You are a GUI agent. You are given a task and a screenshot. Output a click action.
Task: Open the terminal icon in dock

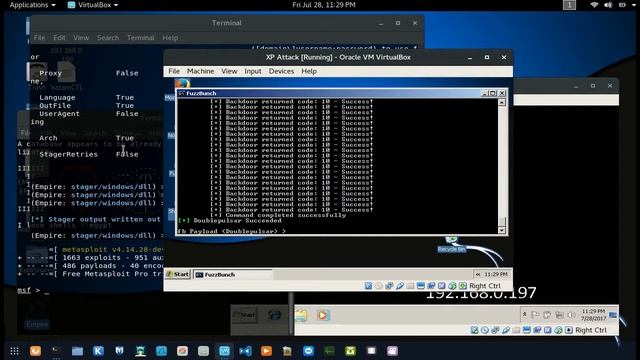pyautogui.click(x=56, y=351)
